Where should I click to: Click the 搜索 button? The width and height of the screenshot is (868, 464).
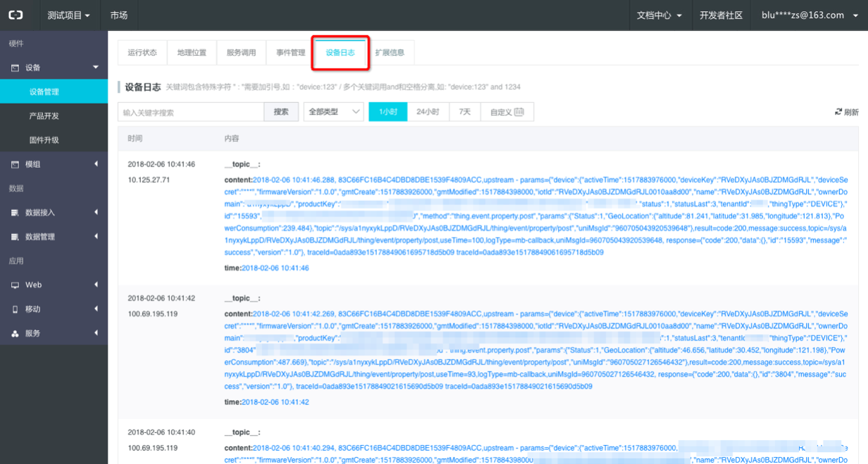click(281, 112)
